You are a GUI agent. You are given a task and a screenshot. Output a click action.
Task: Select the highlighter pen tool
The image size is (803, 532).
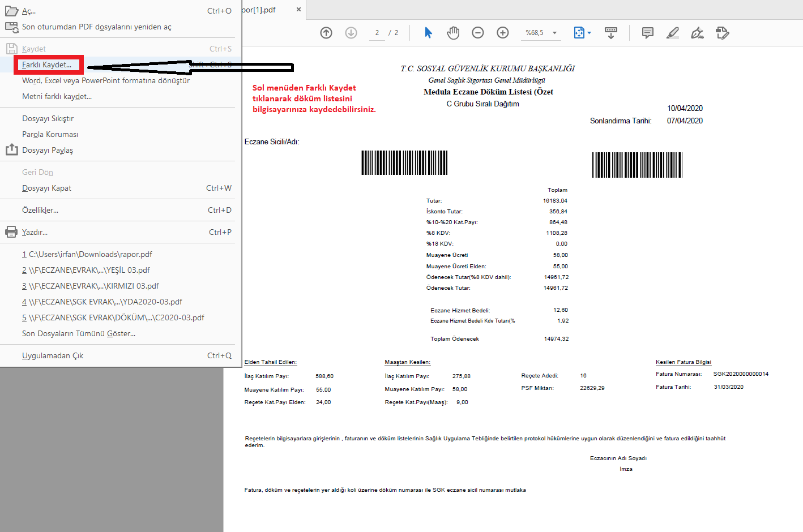tap(673, 33)
